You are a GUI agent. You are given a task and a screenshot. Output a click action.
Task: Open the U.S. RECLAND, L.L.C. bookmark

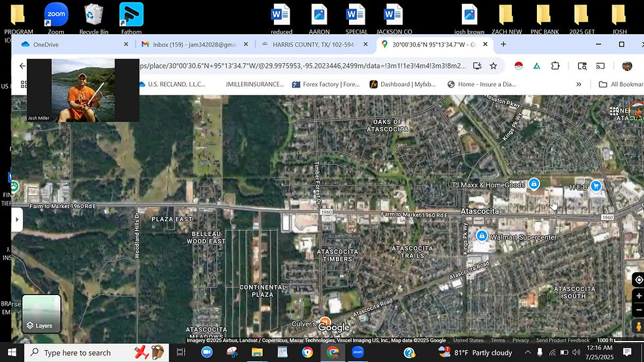coord(172,84)
